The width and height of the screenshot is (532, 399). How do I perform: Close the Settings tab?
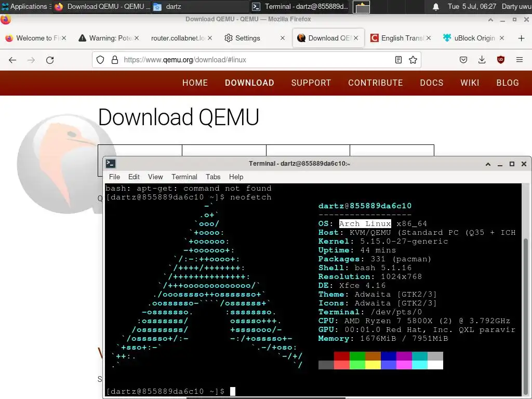(x=282, y=38)
